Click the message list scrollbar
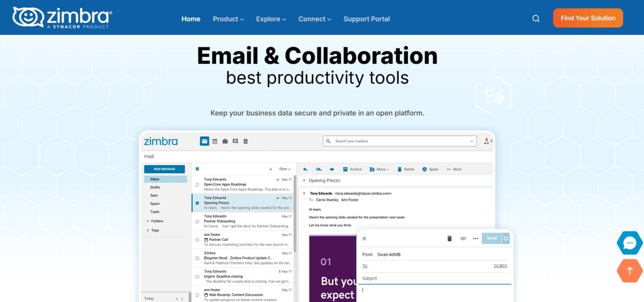This screenshot has width=644, height=302. click(294, 214)
